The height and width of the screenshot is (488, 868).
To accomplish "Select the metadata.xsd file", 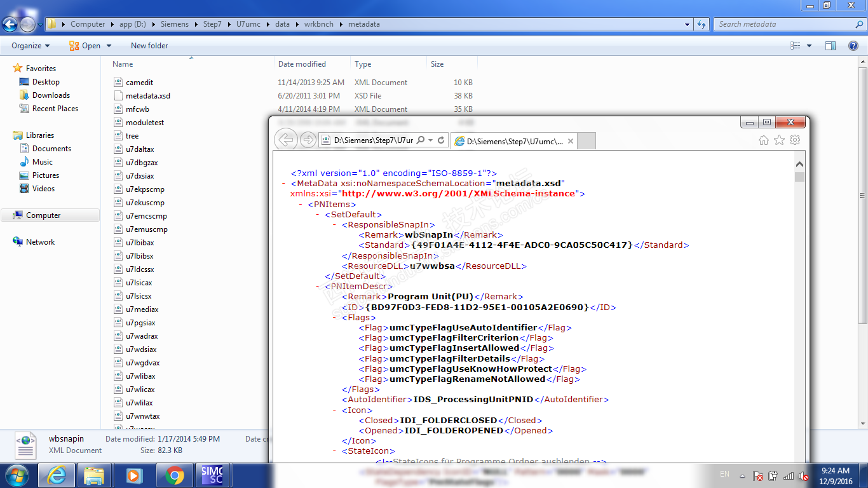I will coord(148,96).
